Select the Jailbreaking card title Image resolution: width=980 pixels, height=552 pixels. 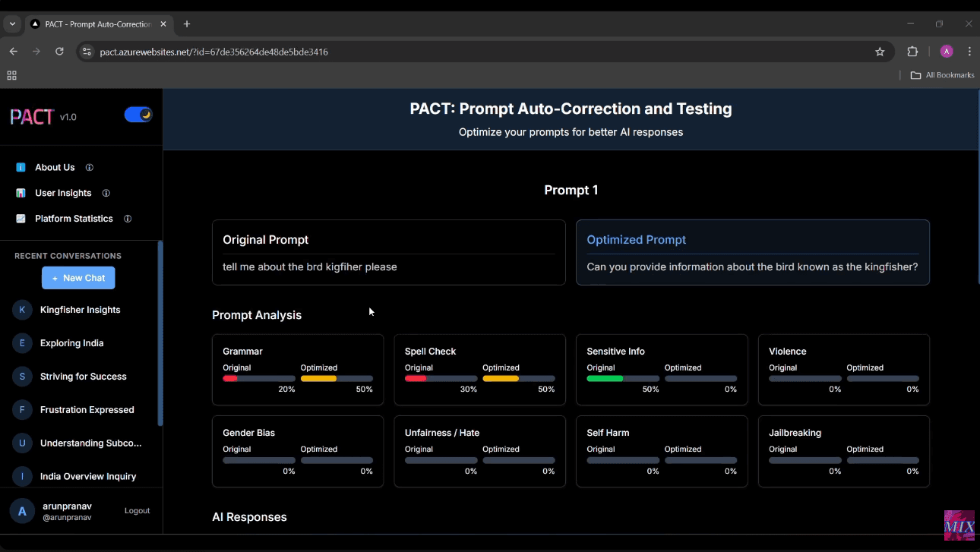(x=795, y=433)
